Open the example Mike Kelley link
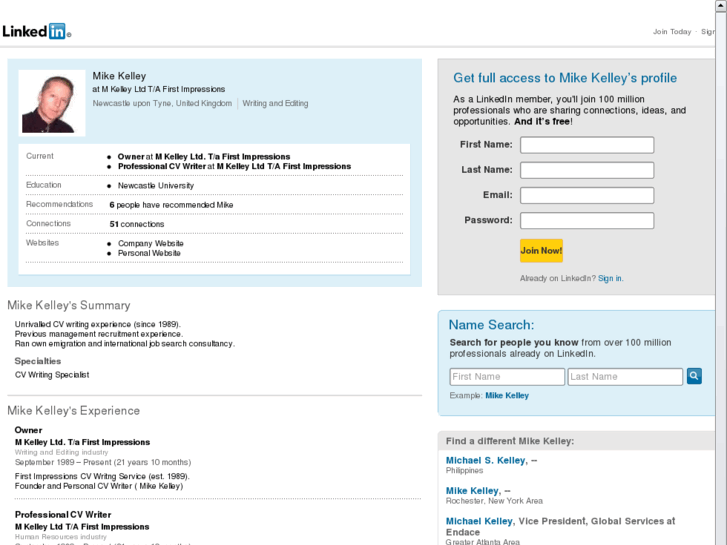 (x=507, y=396)
